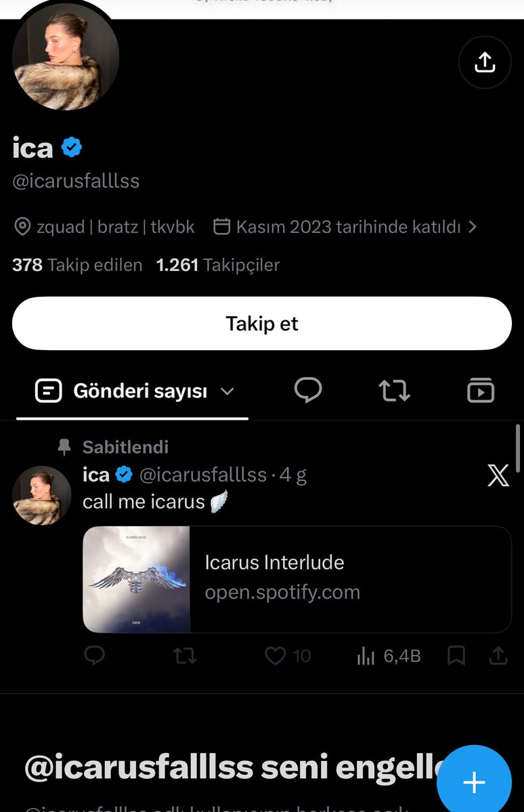
Task: Click the X logo on pinned post
Action: (x=498, y=475)
